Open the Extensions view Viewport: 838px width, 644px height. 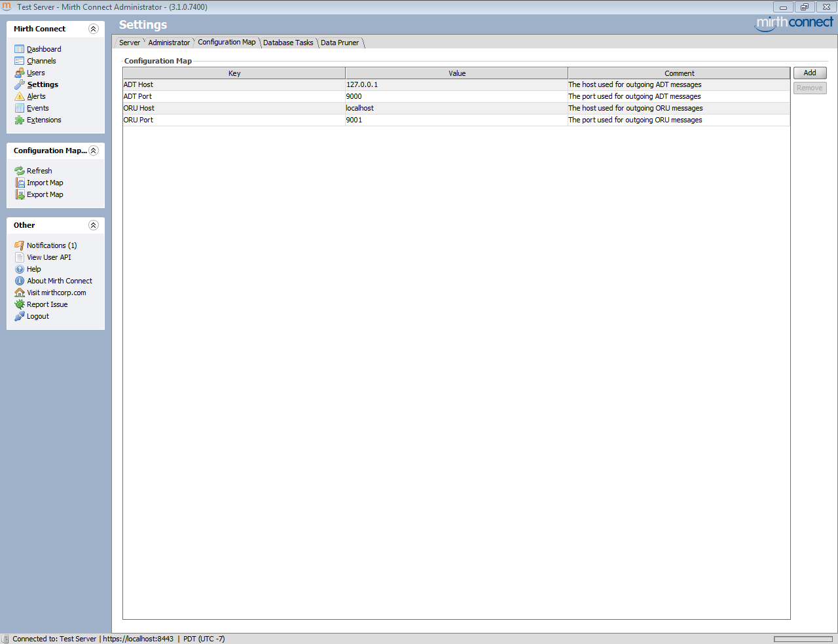[44, 120]
